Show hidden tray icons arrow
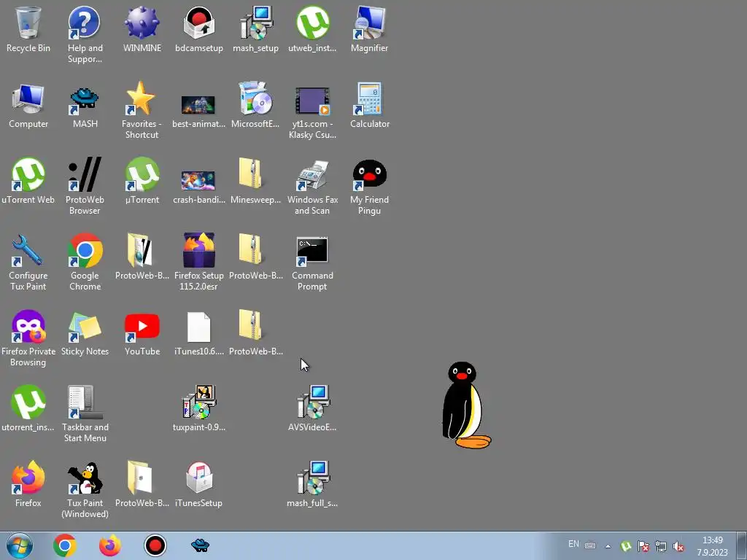Image resolution: width=747 pixels, height=560 pixels. 608,546
